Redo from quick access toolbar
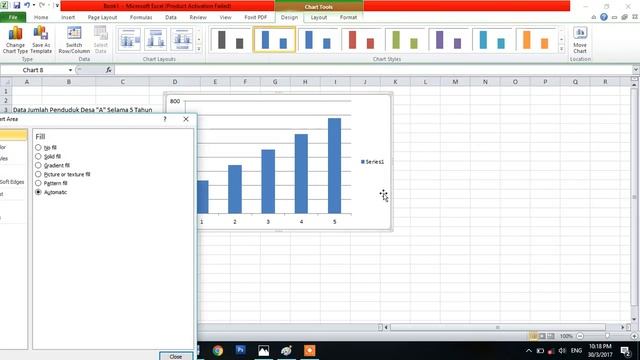Image resolution: width=640 pixels, height=360 pixels. pos(42,5)
